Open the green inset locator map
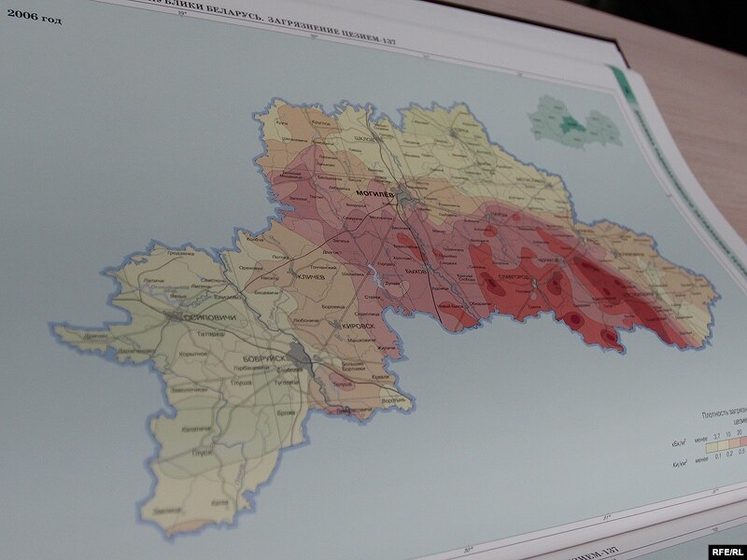Image resolution: width=747 pixels, height=560 pixels. (x=571, y=121)
